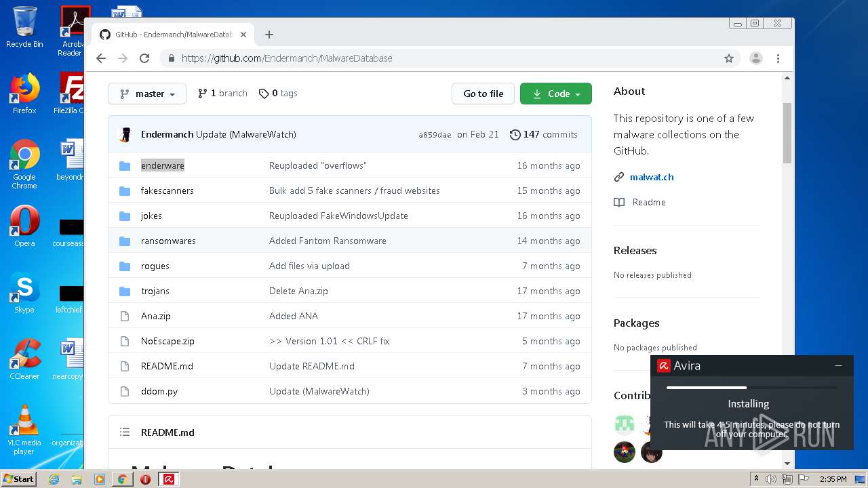Click the VLC media player desktop icon

coord(24,430)
